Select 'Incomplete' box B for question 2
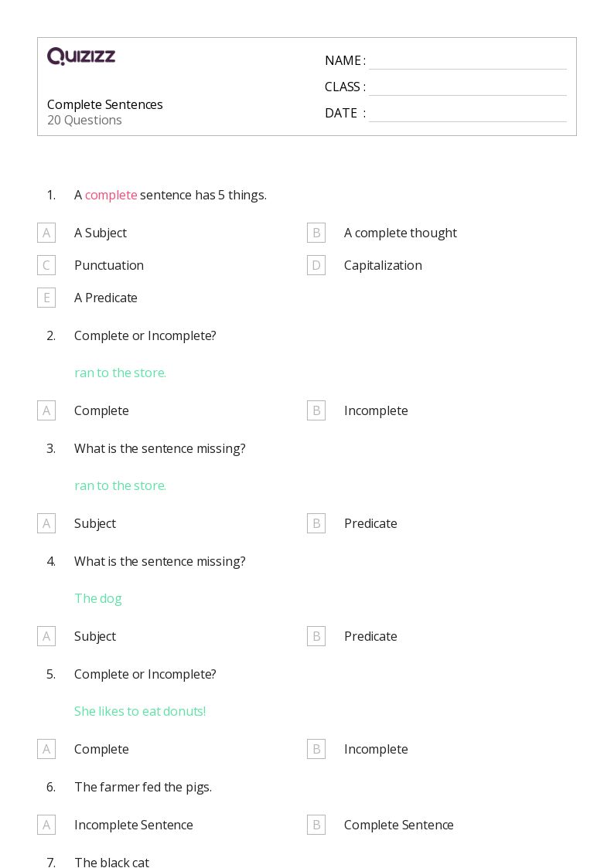 coord(316,410)
